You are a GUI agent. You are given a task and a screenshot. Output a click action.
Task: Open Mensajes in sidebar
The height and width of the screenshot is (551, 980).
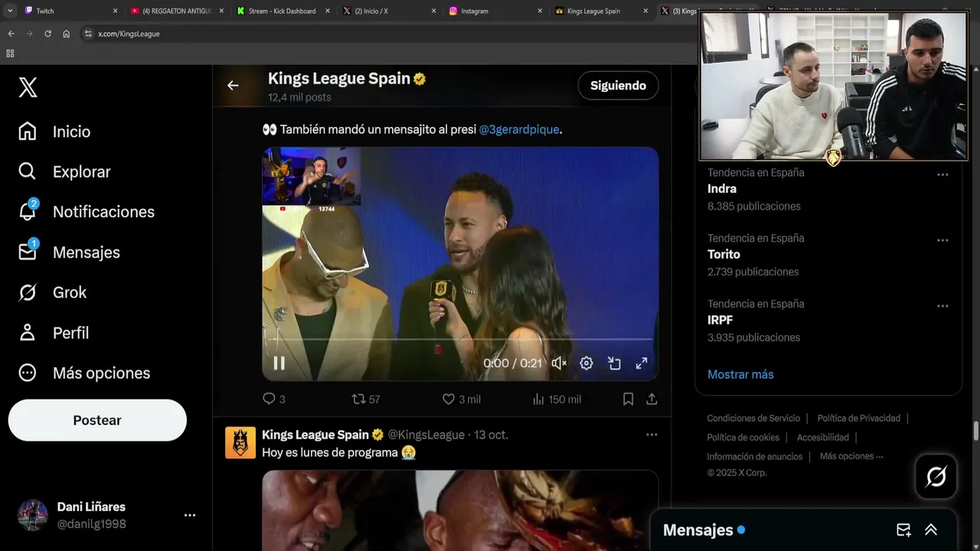(69, 252)
